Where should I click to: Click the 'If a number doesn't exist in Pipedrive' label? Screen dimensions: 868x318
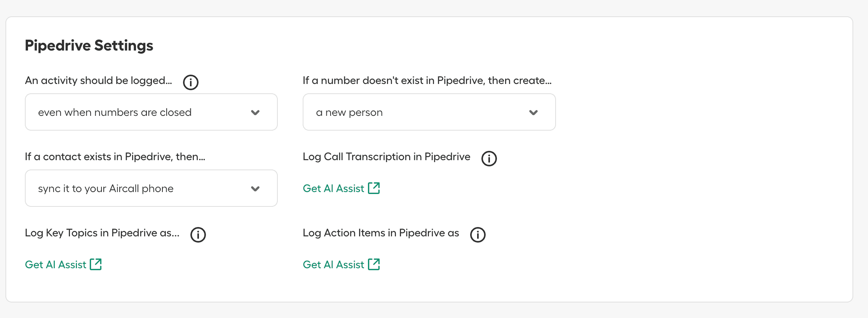click(427, 80)
